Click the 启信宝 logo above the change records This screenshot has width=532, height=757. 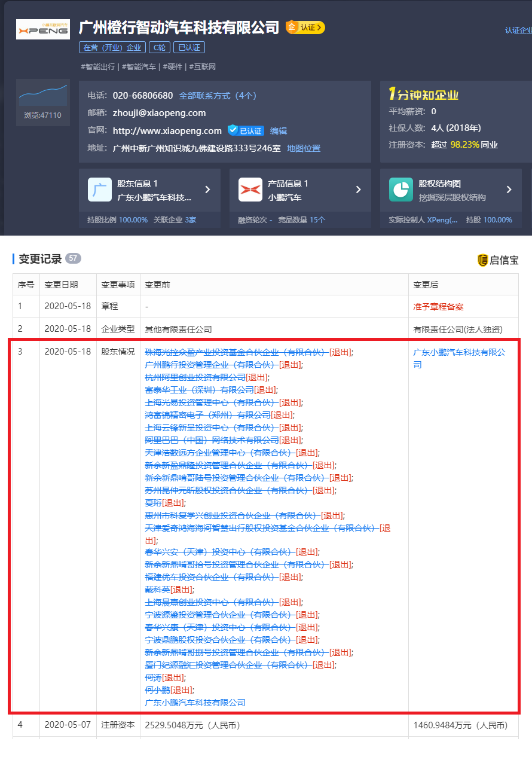coord(499,260)
